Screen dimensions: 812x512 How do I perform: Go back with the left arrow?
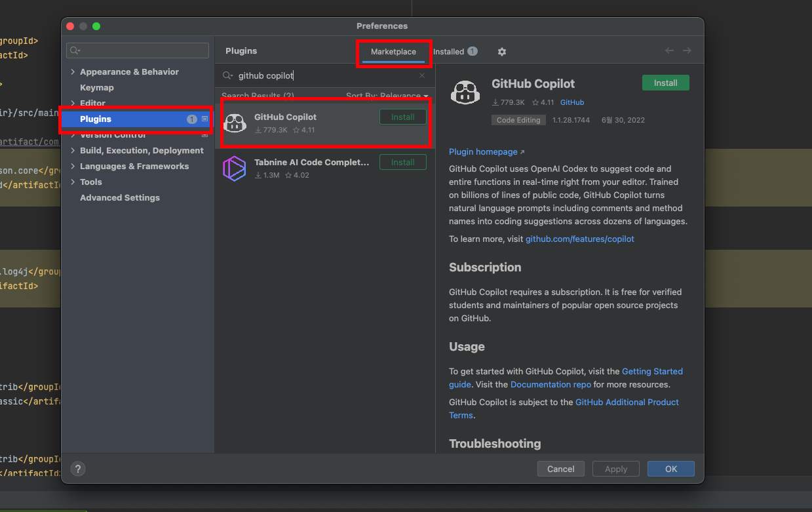coord(669,51)
